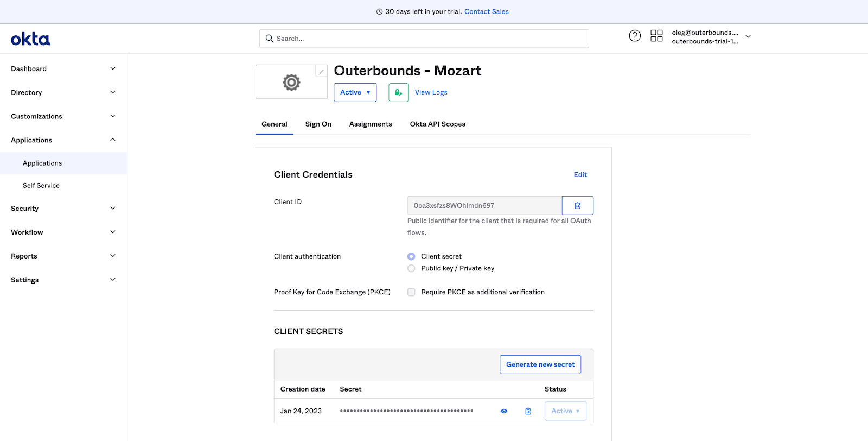Screen dimensions: 868x441
Task: Click the trial clock icon
Action: 379,11
